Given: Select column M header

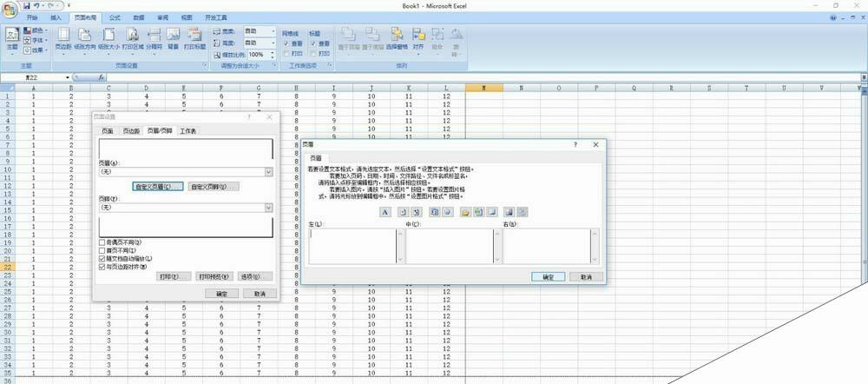Looking at the screenshot, I should 483,88.
